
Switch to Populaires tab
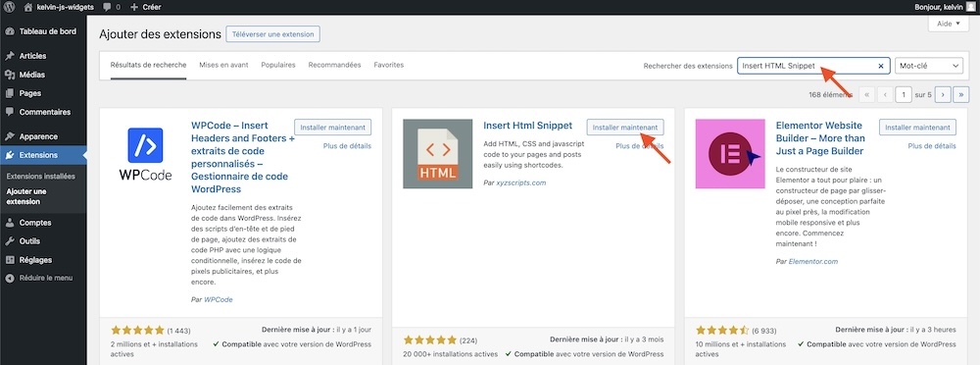pyautogui.click(x=278, y=65)
